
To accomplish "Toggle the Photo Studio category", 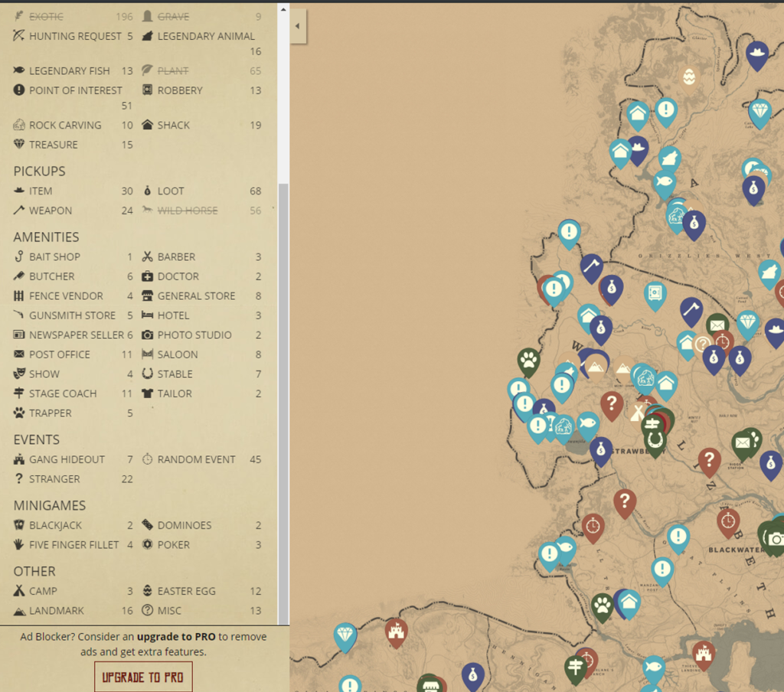I will (x=201, y=335).
